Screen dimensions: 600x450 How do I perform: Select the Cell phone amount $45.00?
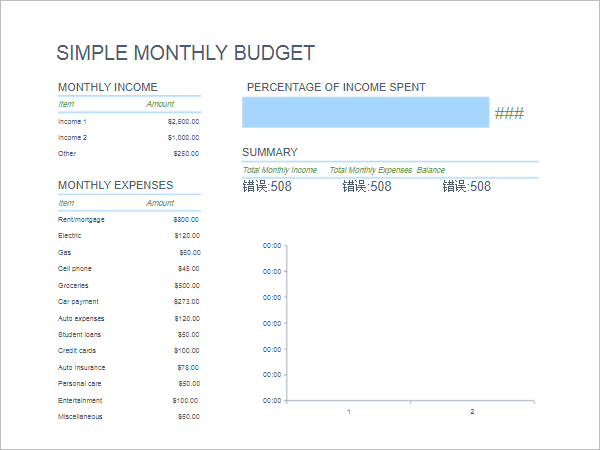pos(188,268)
